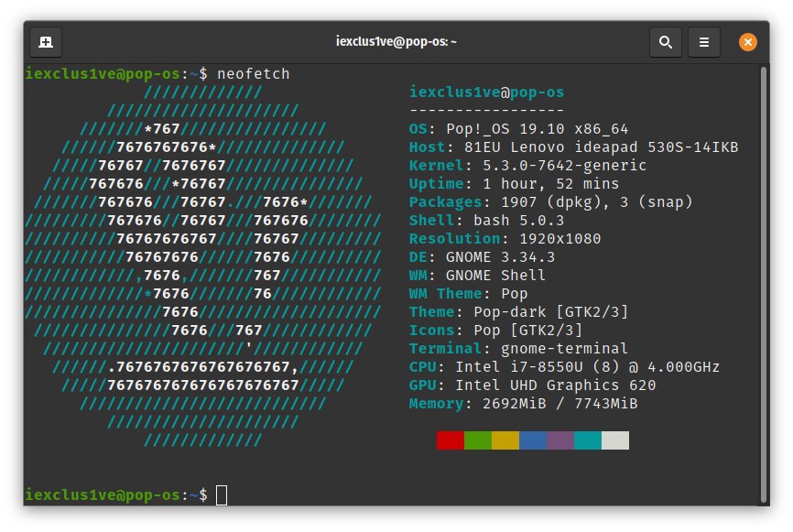Click the teal color block

click(x=588, y=440)
